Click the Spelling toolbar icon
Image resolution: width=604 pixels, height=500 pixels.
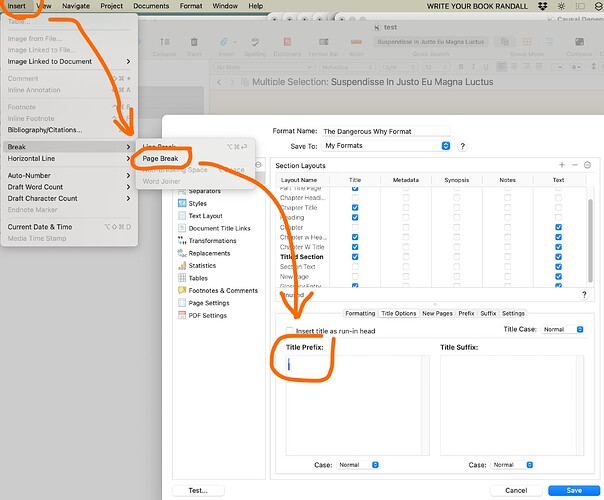point(255,42)
